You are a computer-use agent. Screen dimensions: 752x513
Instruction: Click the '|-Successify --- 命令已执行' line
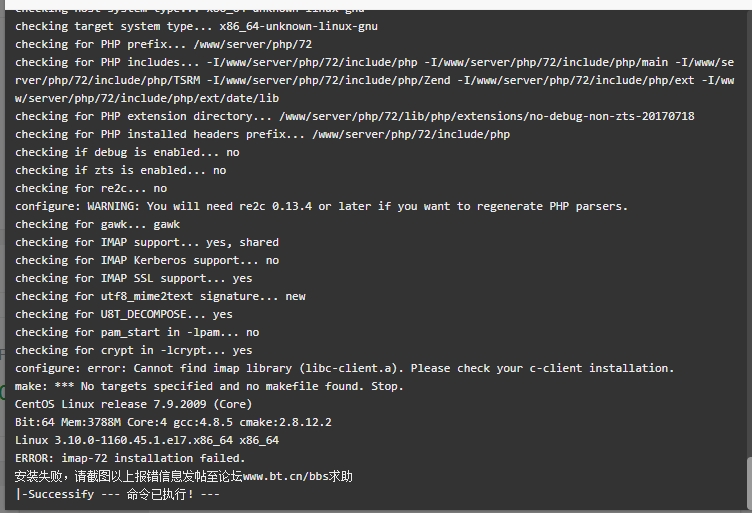tap(118, 494)
